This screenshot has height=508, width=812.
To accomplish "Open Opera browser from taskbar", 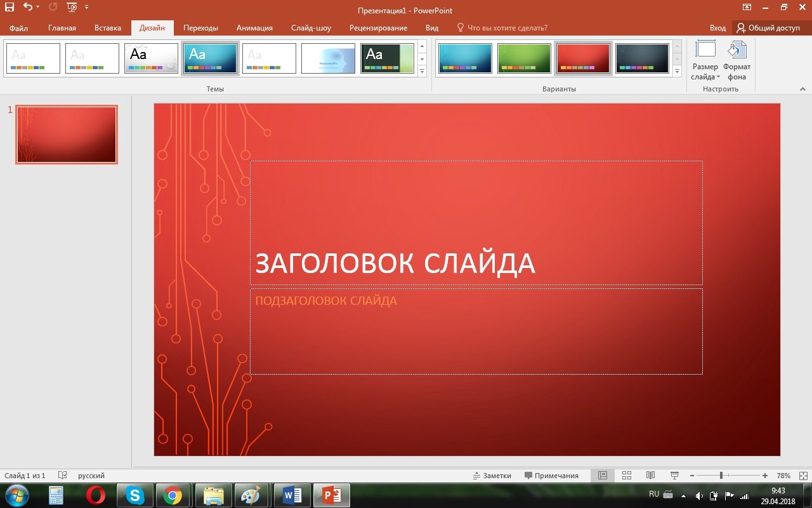I will (x=96, y=495).
